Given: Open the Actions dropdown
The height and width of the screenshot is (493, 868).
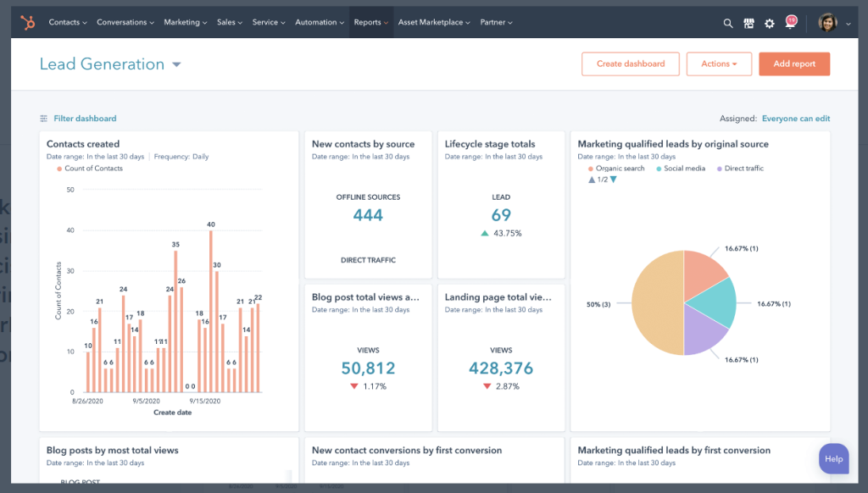Looking at the screenshot, I should click(719, 64).
